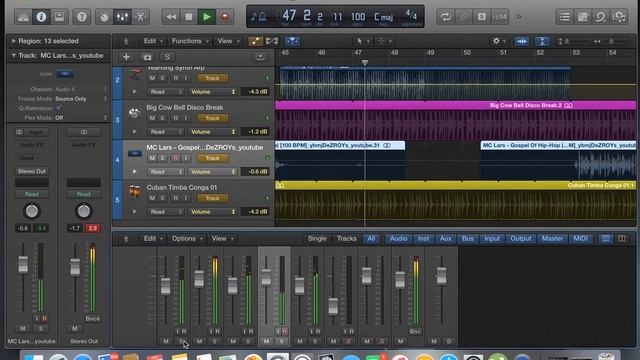Toggle input monitoring on Big Cow Bell track
Viewport: 640px width, 360px height.
pos(186,118)
